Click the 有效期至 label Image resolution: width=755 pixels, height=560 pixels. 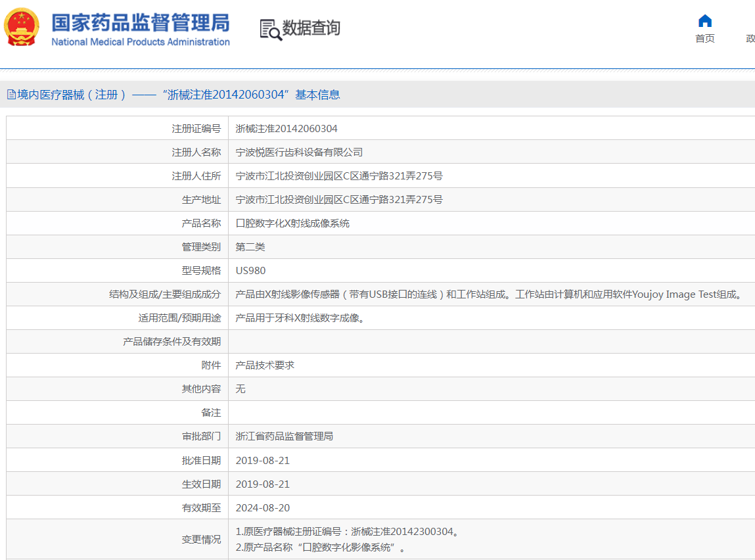201,507
